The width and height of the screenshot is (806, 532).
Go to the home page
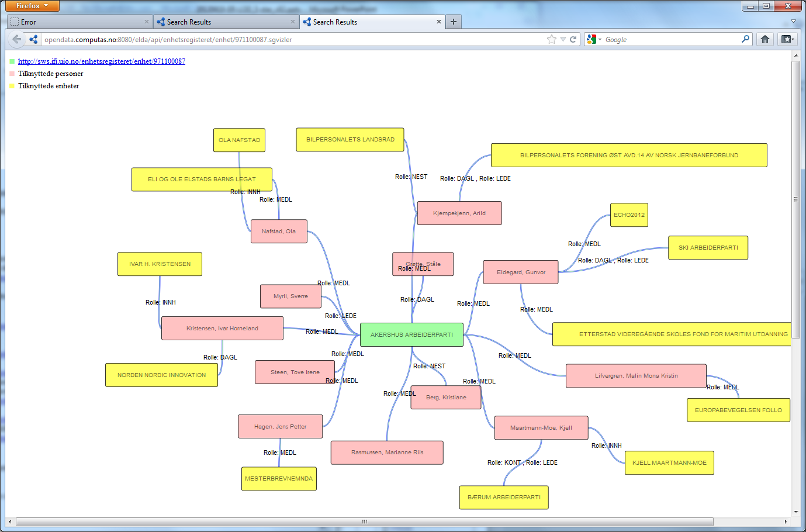click(765, 39)
